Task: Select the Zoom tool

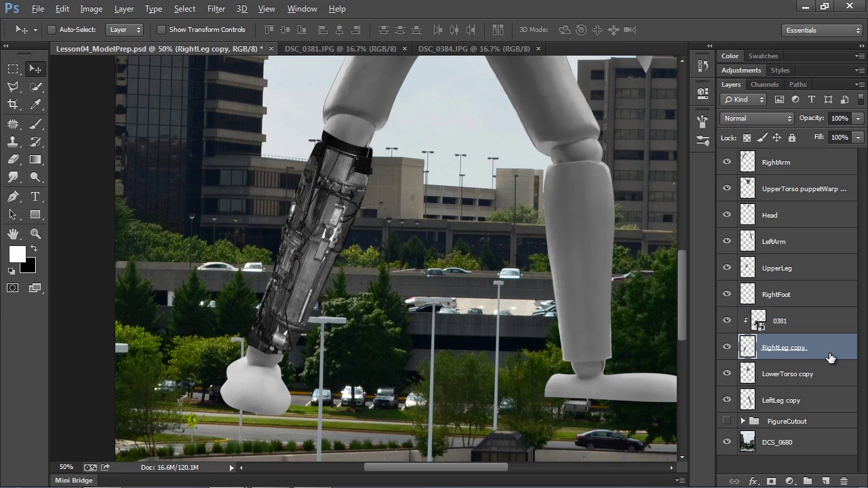Action: (35, 234)
